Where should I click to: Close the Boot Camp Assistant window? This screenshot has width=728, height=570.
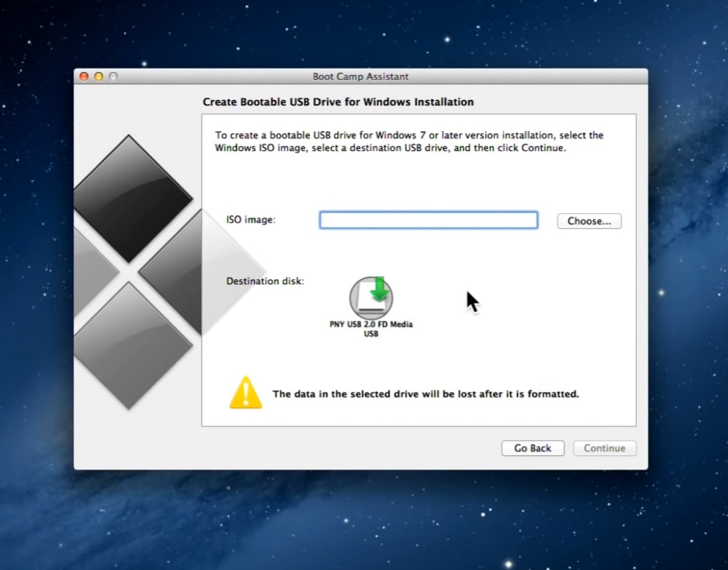point(84,76)
